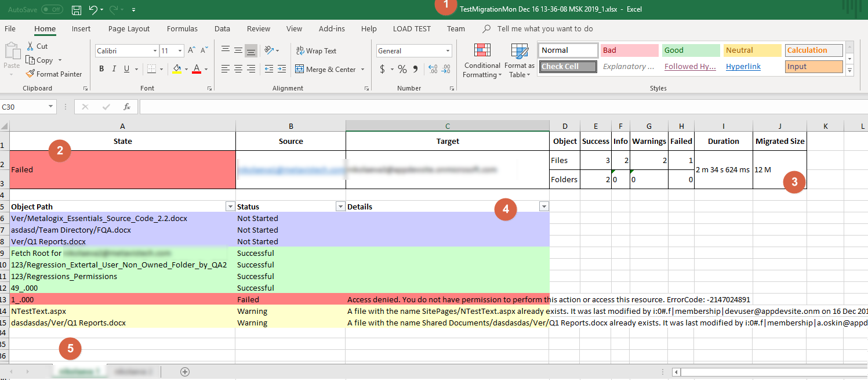The image size is (868, 380).
Task: Toggle Underline formatting
Action: (127, 69)
